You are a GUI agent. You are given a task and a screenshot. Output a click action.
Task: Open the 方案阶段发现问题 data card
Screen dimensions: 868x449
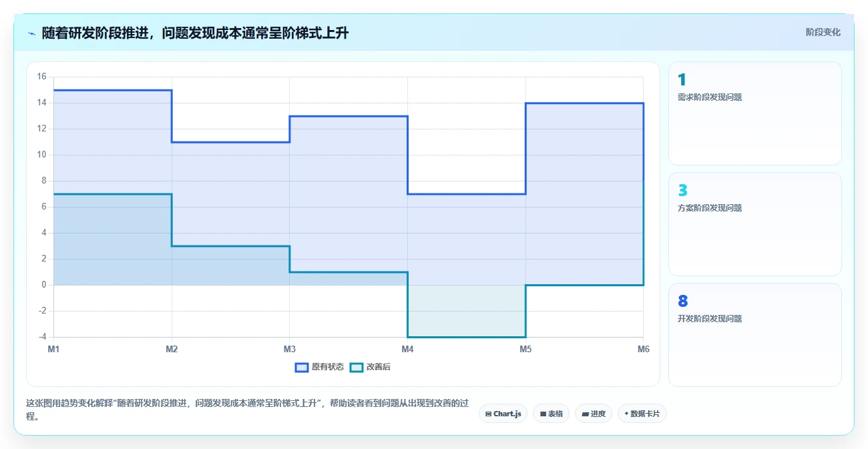[754, 224]
